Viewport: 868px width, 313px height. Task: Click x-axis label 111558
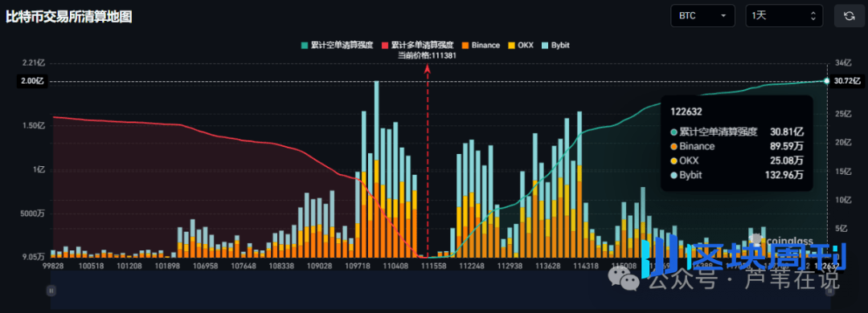click(434, 266)
